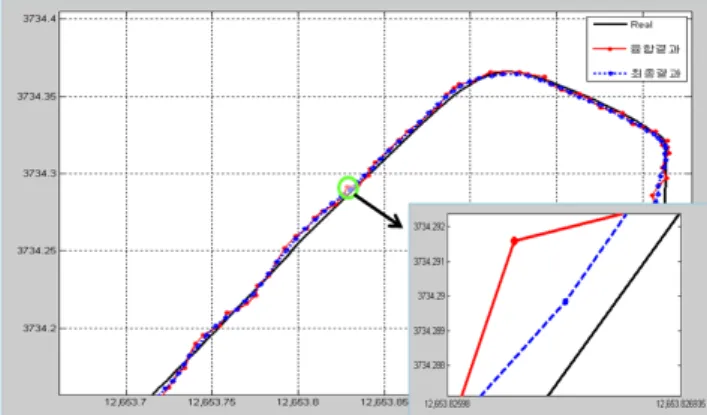The height and width of the screenshot is (415, 707).
Task: Click the y-axis tick label 3734.25
Action: 37,250
